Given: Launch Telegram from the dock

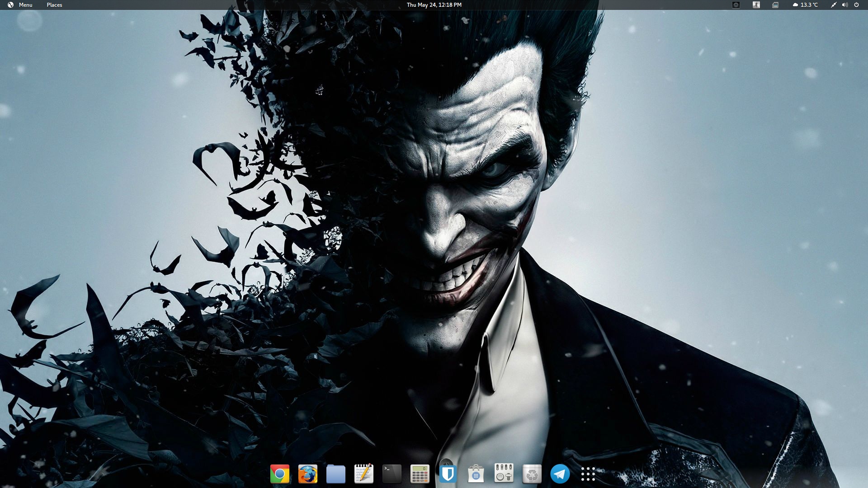Looking at the screenshot, I should [560, 474].
